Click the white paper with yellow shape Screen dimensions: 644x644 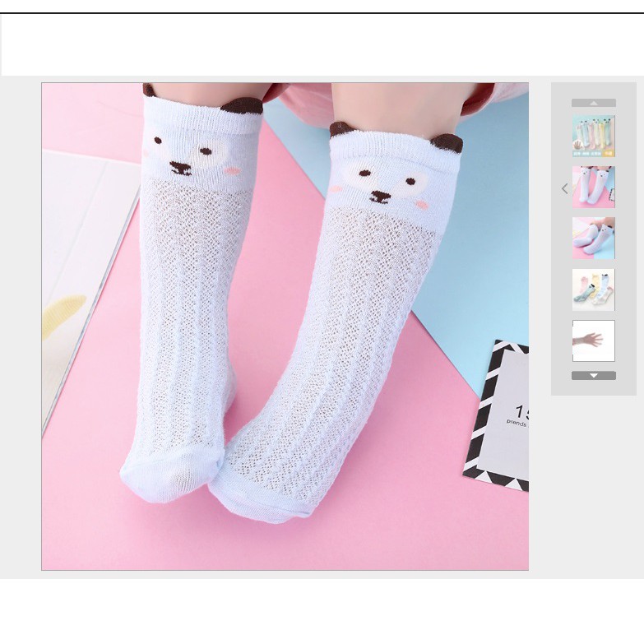(78, 247)
